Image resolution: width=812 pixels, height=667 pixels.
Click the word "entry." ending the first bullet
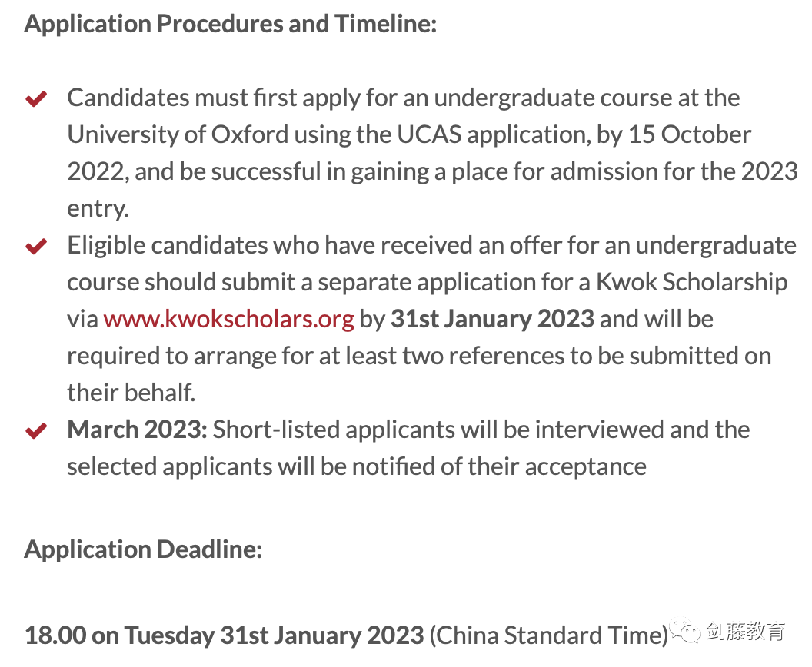coord(98,209)
